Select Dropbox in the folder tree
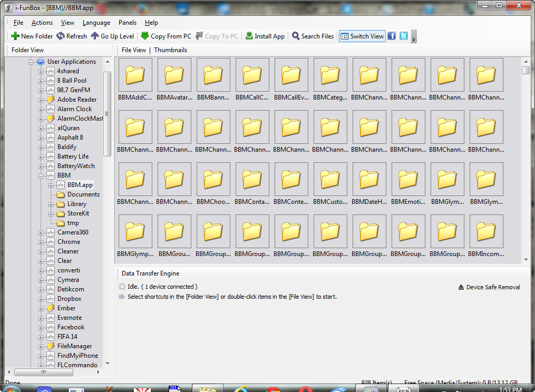The width and height of the screenshot is (535, 392). coord(69,299)
